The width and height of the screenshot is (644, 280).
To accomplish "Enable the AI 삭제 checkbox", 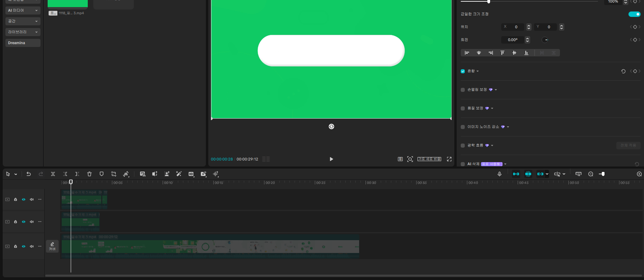I will coord(463,164).
